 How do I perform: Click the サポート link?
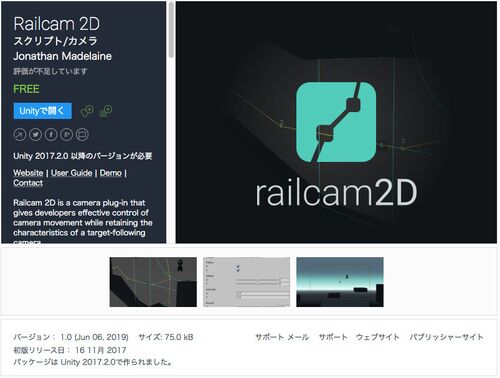[333, 337]
